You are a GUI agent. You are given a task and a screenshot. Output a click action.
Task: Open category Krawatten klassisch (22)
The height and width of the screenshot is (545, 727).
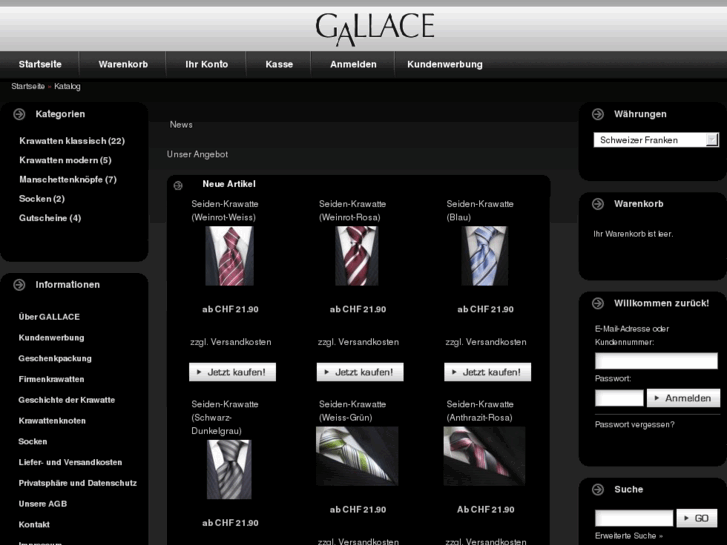[72, 141]
